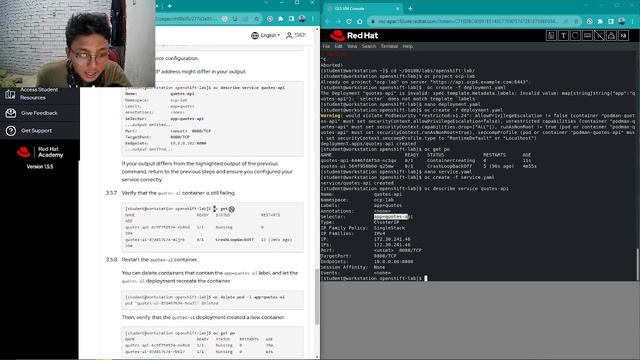Viewport: 640px width, 360px height.
Task: Open profile avatar in left browser
Action: (x=302, y=19)
